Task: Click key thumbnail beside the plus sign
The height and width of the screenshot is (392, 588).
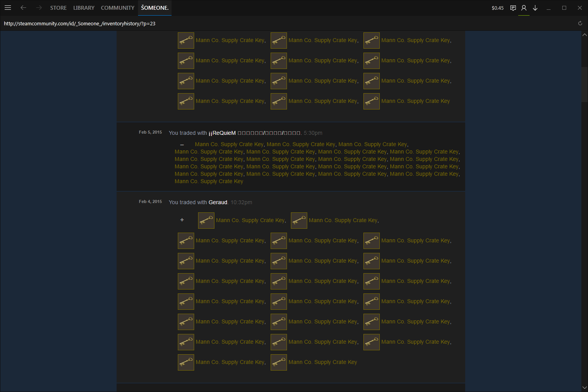Action: pyautogui.click(x=206, y=220)
